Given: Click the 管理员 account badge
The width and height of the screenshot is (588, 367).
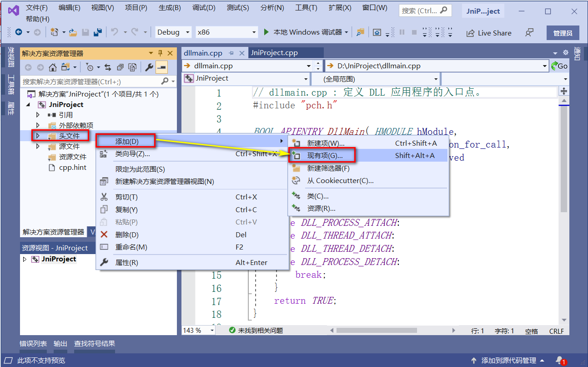Looking at the screenshot, I should [563, 33].
